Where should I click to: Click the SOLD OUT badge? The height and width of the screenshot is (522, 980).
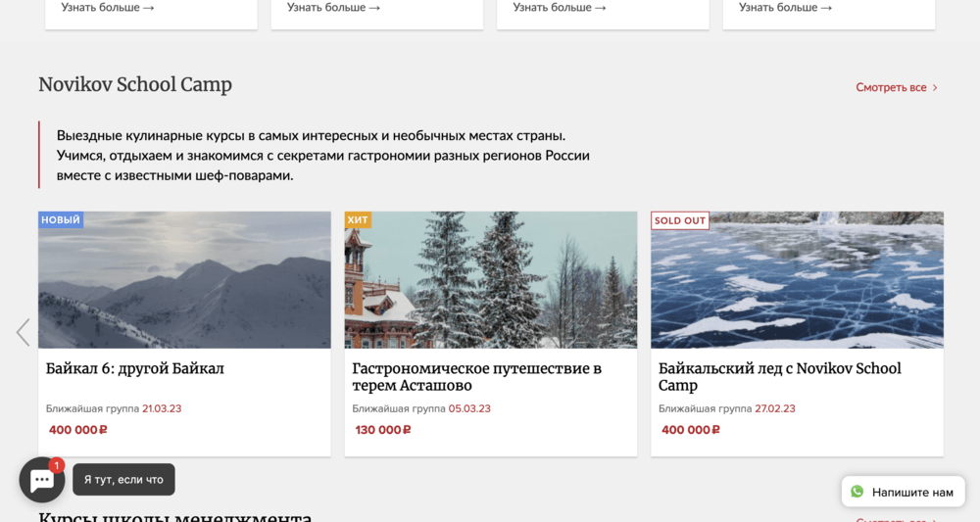680,220
